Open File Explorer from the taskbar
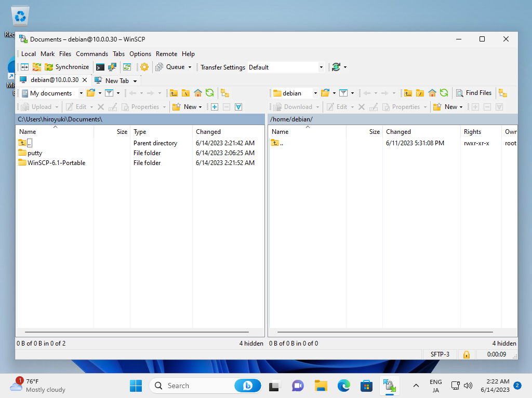Image resolution: width=532 pixels, height=398 pixels. (321, 386)
